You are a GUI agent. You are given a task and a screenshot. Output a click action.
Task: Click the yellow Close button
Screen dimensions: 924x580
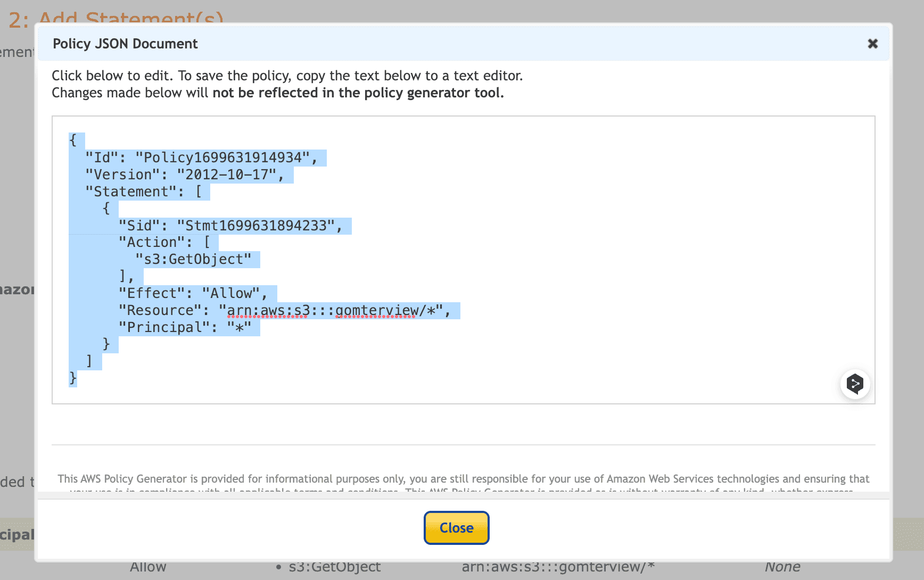[456, 528]
